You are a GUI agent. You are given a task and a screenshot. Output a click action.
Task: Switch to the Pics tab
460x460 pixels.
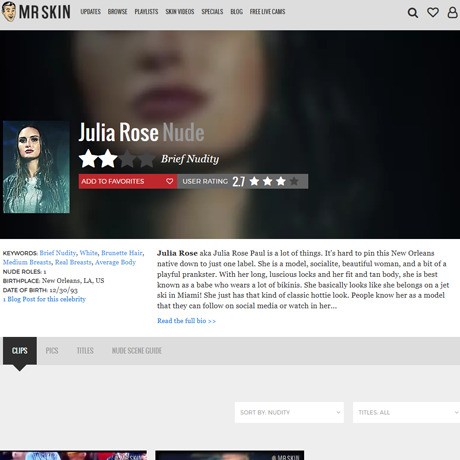click(52, 351)
